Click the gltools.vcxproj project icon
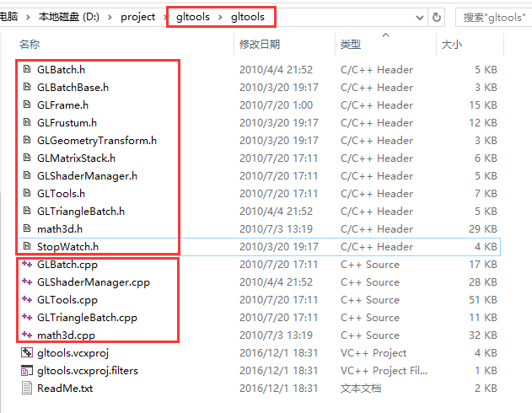The height and width of the screenshot is (413, 532). [27, 352]
